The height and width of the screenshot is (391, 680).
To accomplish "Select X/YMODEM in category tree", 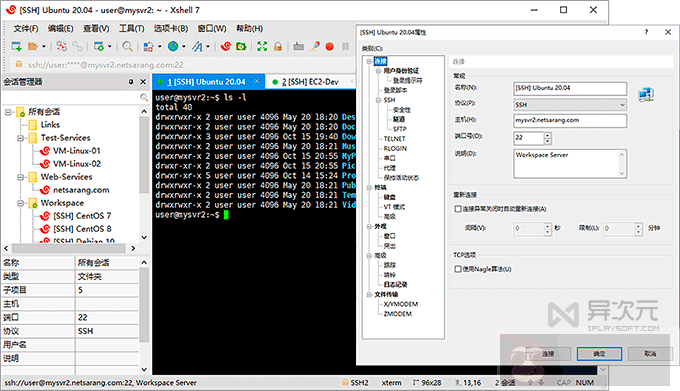I will pyautogui.click(x=401, y=304).
